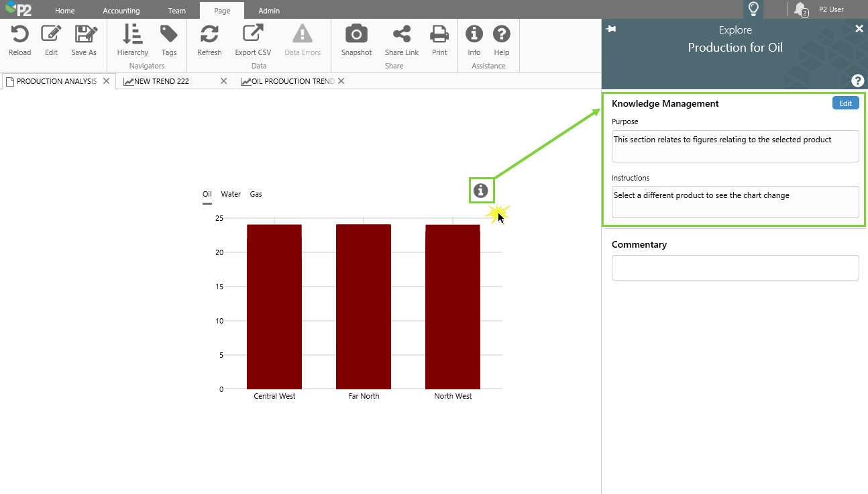Open the notifications bell
The height and width of the screenshot is (494, 868).
(800, 9)
